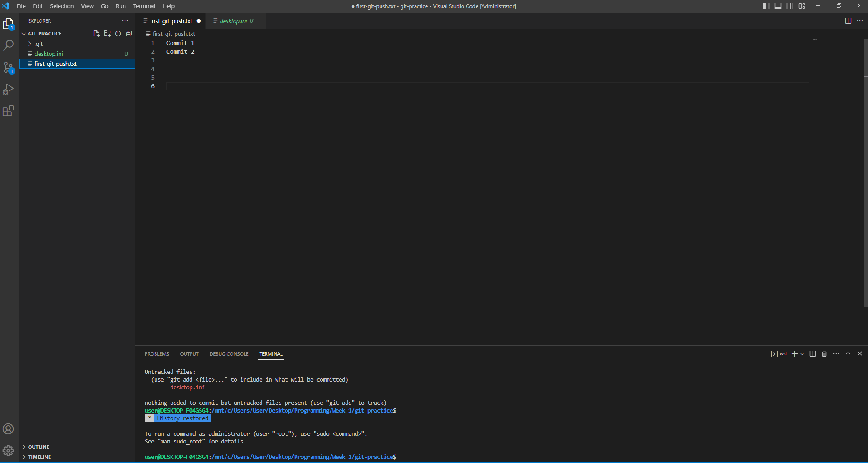Switch to the desktop.ini tab

pyautogui.click(x=234, y=21)
